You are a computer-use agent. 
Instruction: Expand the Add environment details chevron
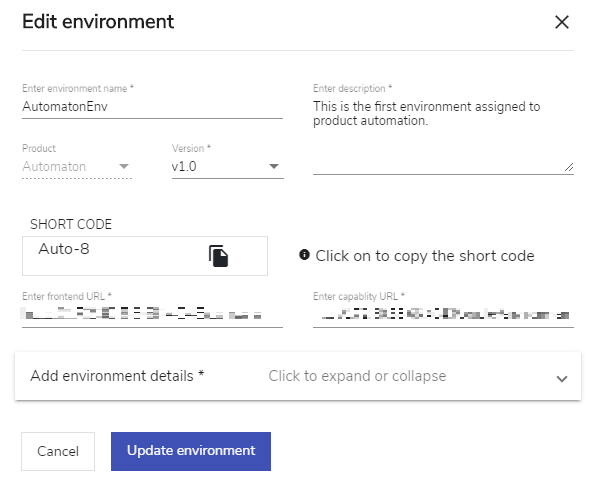coord(562,378)
